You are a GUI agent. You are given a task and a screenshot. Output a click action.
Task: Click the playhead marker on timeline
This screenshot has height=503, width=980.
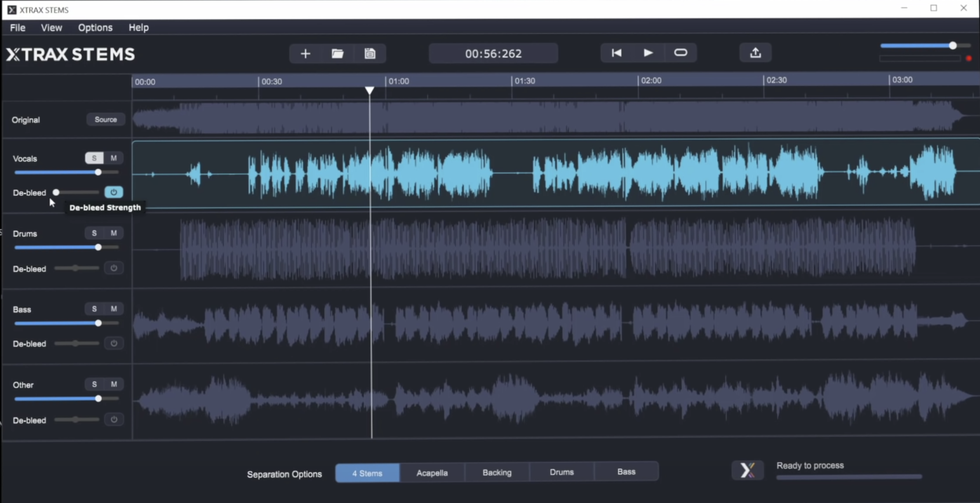click(x=369, y=90)
